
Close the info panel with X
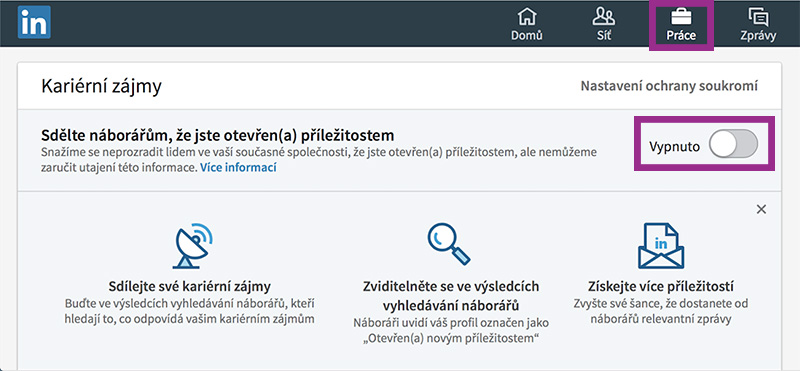pos(761,209)
